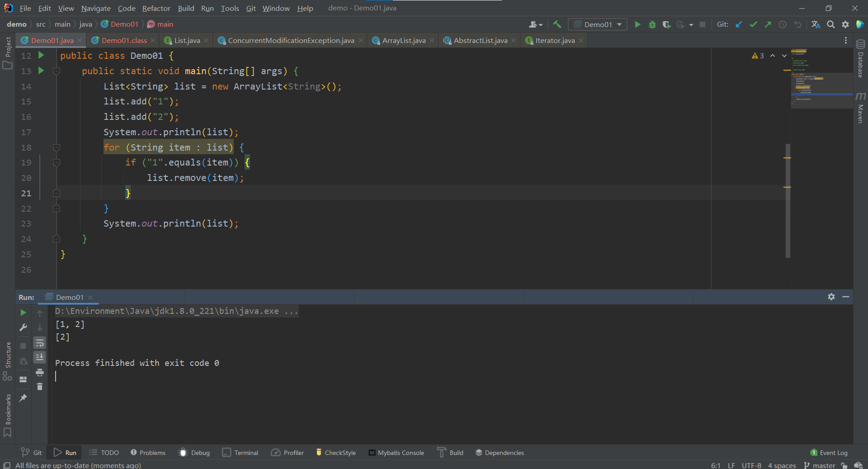The height and width of the screenshot is (469, 868).
Task: Click the rollback undo icon
Action: tap(797, 24)
